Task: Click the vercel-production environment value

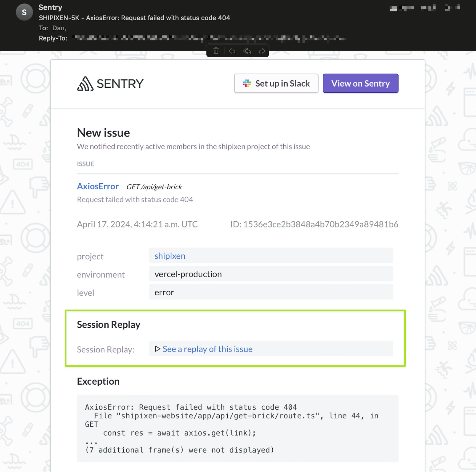Action: coord(188,274)
